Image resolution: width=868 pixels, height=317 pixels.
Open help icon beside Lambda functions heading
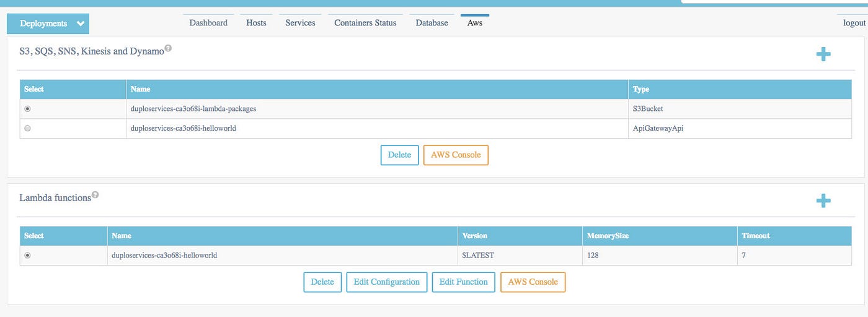coord(95,195)
